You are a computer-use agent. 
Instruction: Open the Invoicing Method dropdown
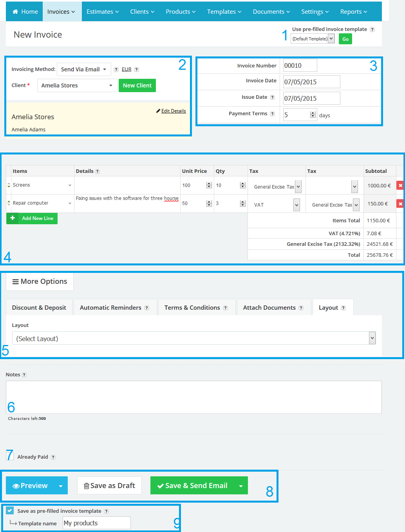tap(84, 69)
